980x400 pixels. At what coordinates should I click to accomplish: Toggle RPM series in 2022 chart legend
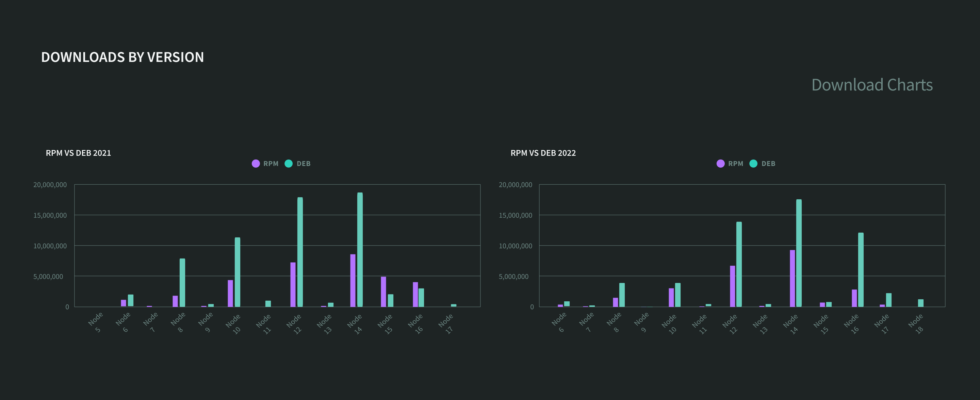[x=735, y=164]
